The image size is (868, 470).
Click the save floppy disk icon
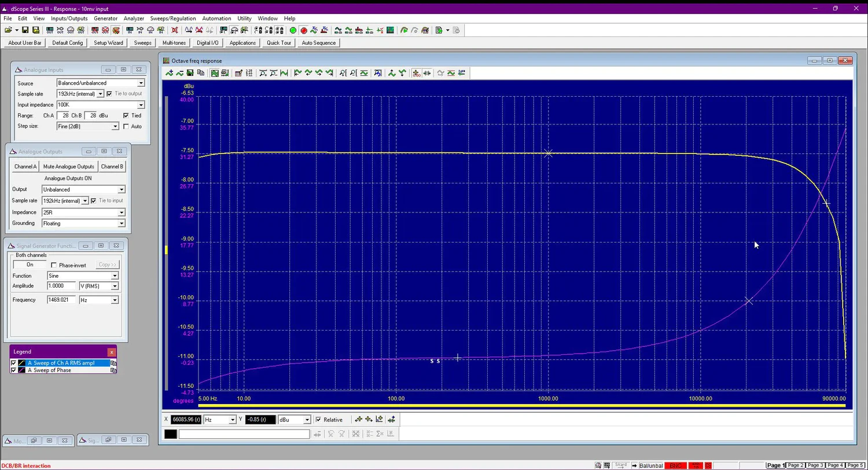26,31
